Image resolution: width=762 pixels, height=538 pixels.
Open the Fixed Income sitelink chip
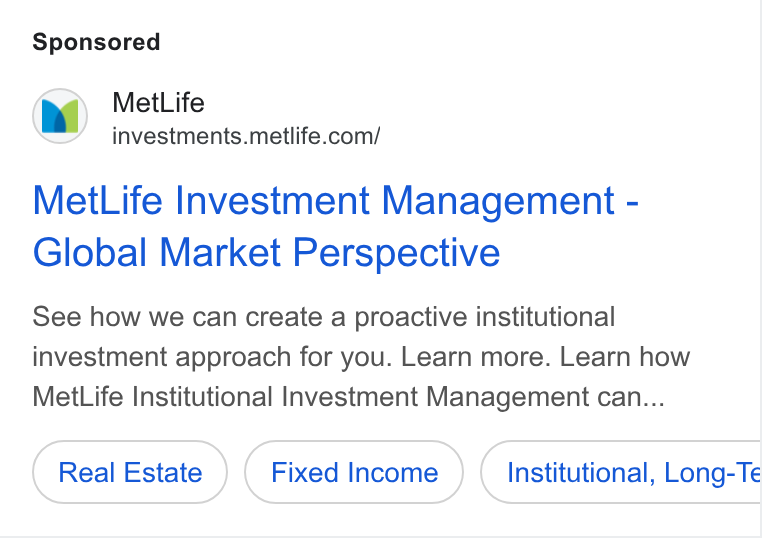pyautogui.click(x=354, y=472)
